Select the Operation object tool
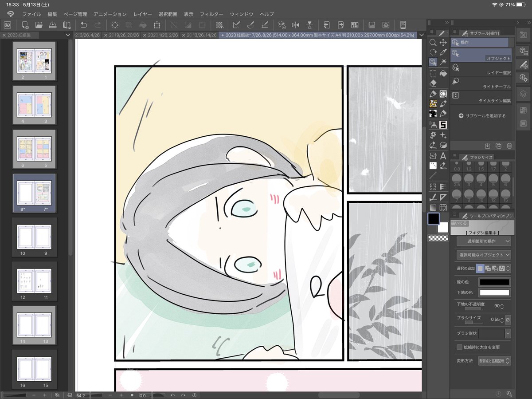 pos(433,62)
